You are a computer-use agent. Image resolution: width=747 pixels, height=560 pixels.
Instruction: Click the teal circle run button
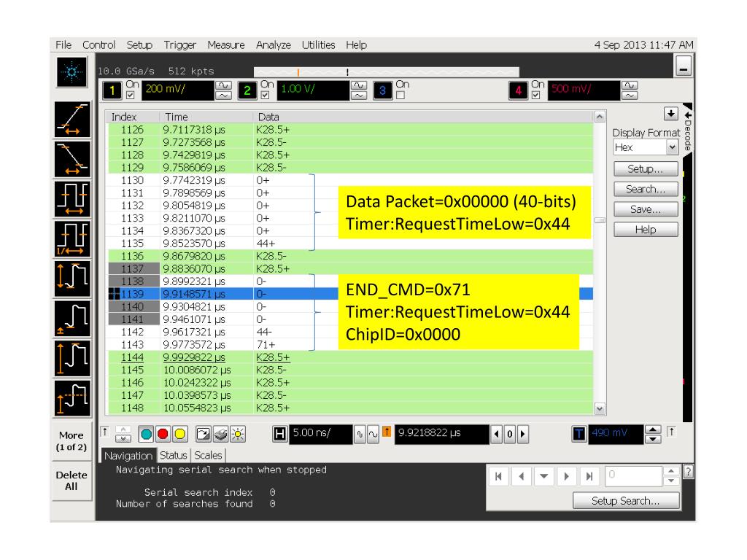tap(146, 434)
